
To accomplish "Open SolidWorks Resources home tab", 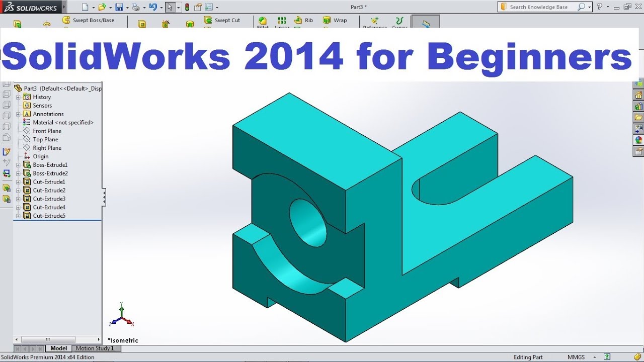I will tap(638, 95).
